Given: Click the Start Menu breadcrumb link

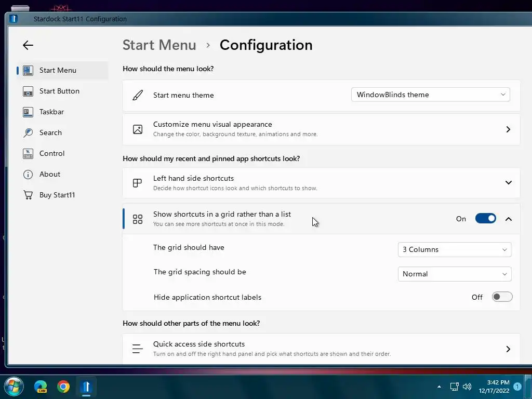Looking at the screenshot, I should (x=159, y=45).
